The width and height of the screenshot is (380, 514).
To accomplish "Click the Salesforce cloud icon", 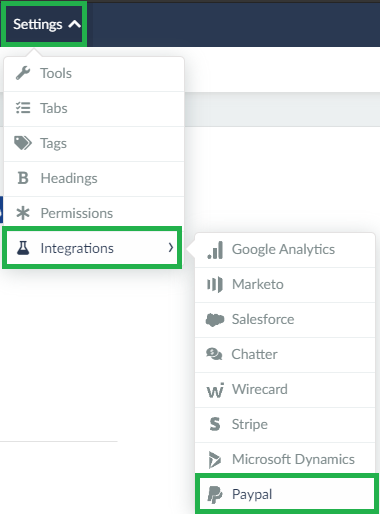I will pyautogui.click(x=215, y=320).
